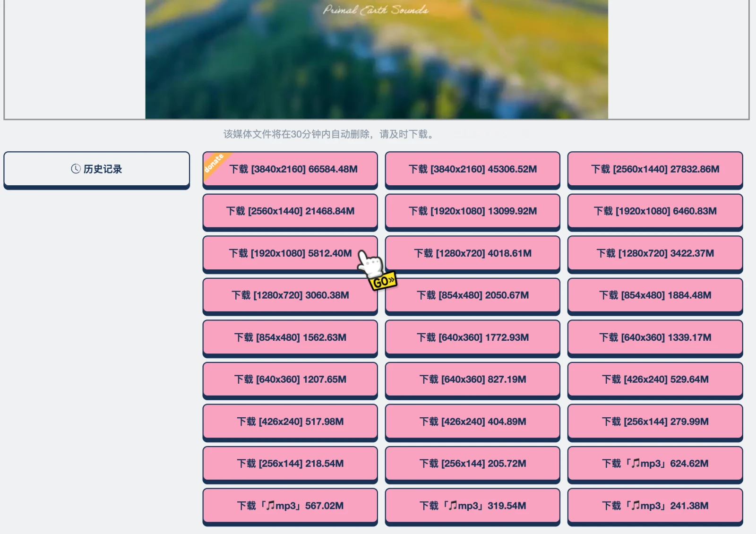Select the 854x480 2050.67M download
This screenshot has width=756, height=534.
[472, 295]
